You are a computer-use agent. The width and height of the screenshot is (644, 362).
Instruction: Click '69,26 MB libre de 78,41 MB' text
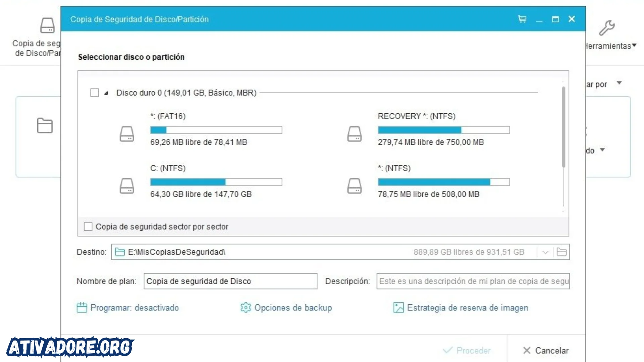pos(199,142)
